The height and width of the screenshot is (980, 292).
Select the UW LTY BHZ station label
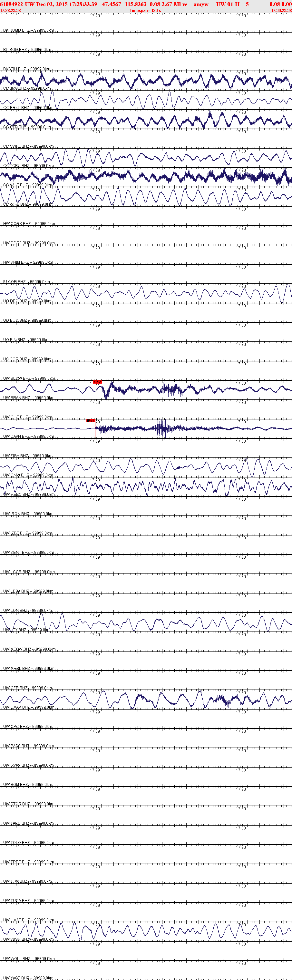click(27, 630)
